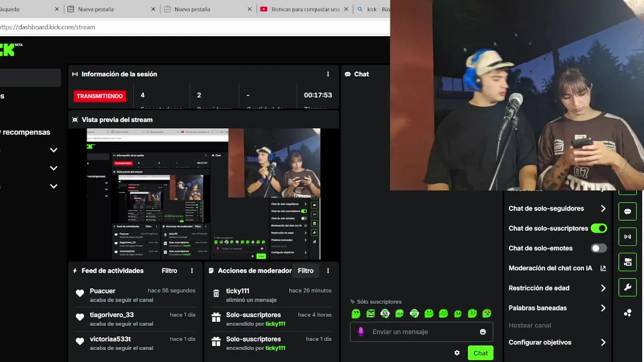The image size is (644, 362).
Task: Expand Restricción de edad settings
Action: pyautogui.click(x=603, y=288)
